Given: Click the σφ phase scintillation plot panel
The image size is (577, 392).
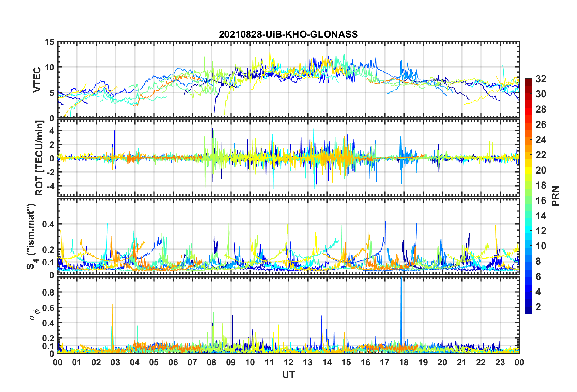Looking at the screenshot, I should (288, 315).
